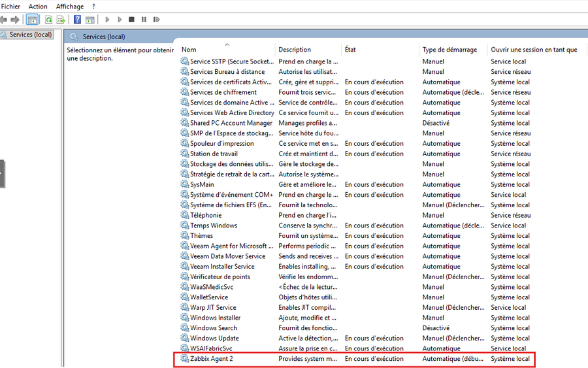Select Windows Installer service
Viewport: 588px width, 368px height.
215,318
